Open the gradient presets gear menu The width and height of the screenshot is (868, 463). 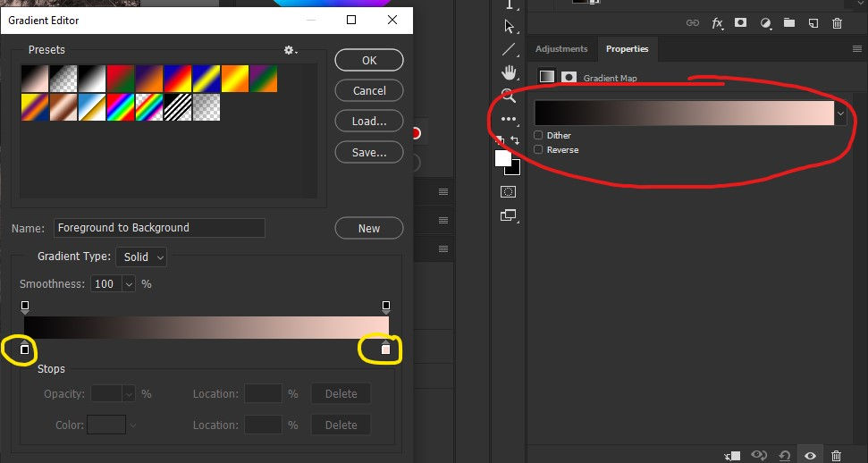(x=290, y=50)
